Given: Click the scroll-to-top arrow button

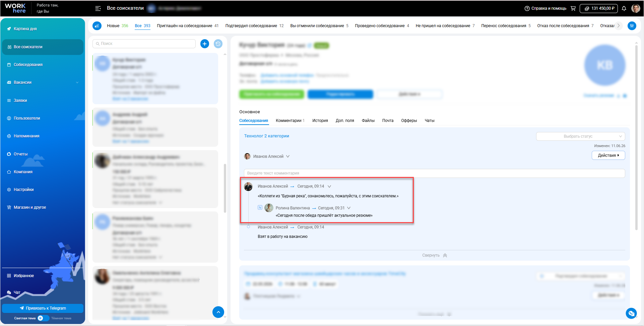Looking at the screenshot, I should pyautogui.click(x=218, y=312).
